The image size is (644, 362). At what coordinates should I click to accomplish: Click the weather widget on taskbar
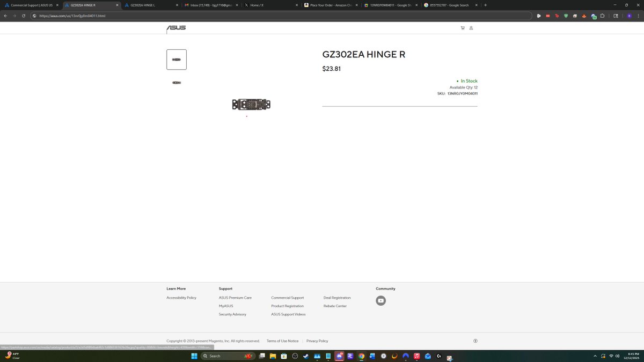coord(12,356)
